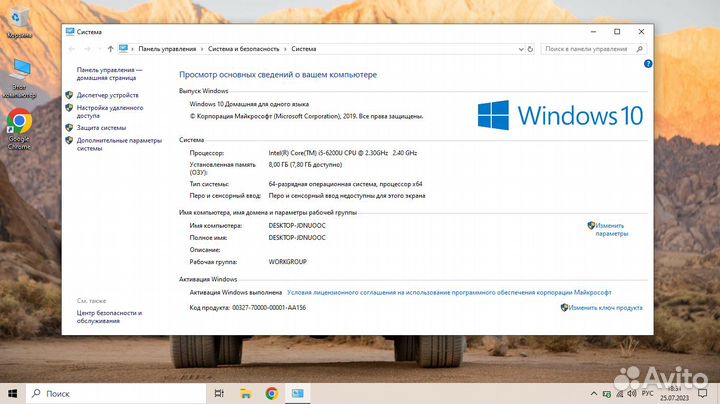Open Microsoft license terms link

449,292
